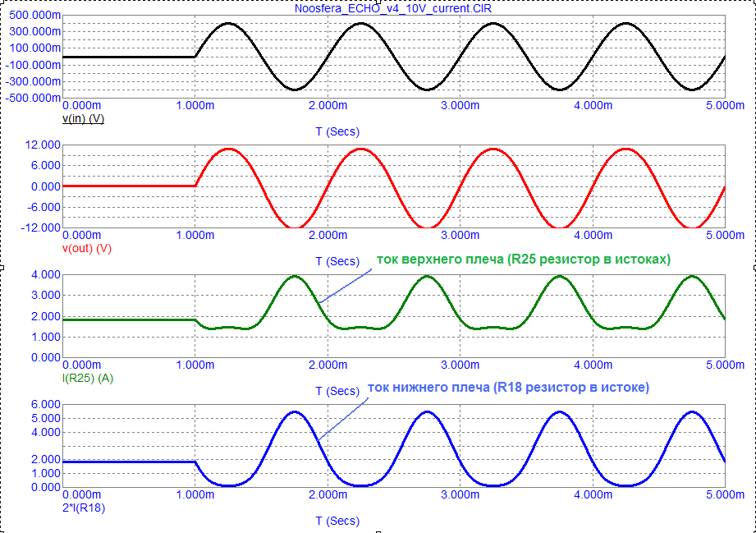
Task: Click the Russian annotation mentioning R25 резистор
Action: coord(523,260)
